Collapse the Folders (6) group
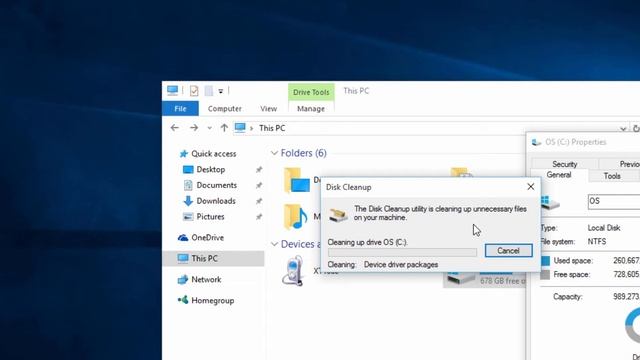This screenshot has width=640, height=360. (274, 153)
